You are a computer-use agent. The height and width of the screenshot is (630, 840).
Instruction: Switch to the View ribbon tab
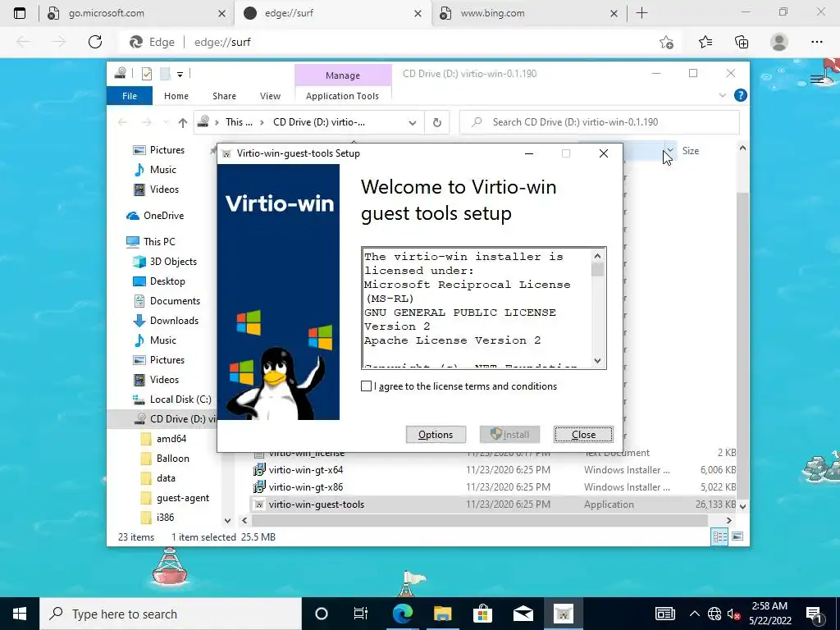270,96
